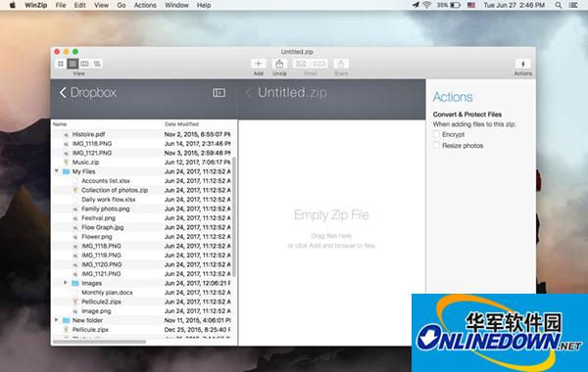Toggle the file pane sidebar icon

(x=219, y=93)
